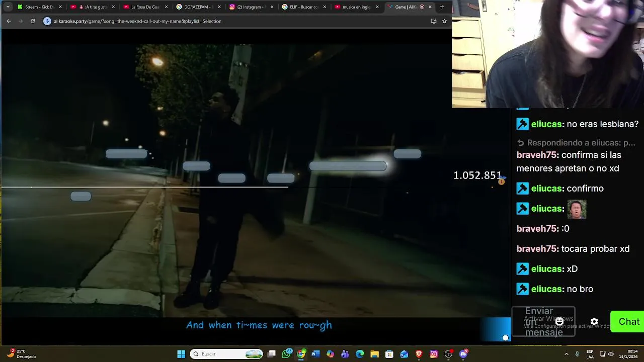Click the eliucas username before confirmo
Screen dimensions: 644x362
pos(547,189)
